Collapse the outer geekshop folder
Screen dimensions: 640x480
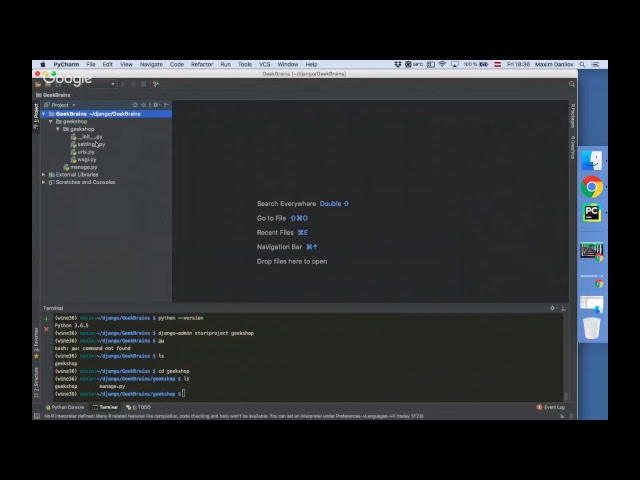click(x=51, y=122)
